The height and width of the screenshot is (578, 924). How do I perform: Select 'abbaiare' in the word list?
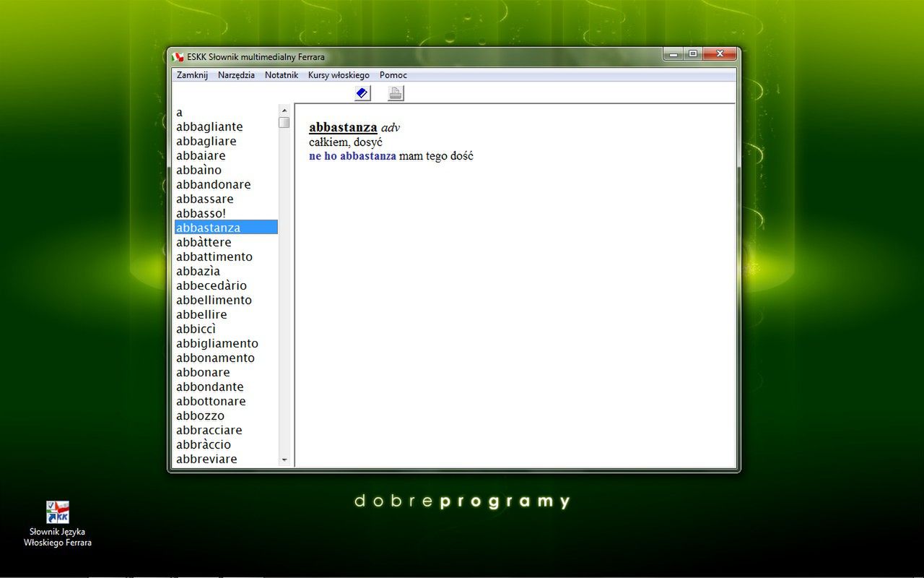point(226,155)
